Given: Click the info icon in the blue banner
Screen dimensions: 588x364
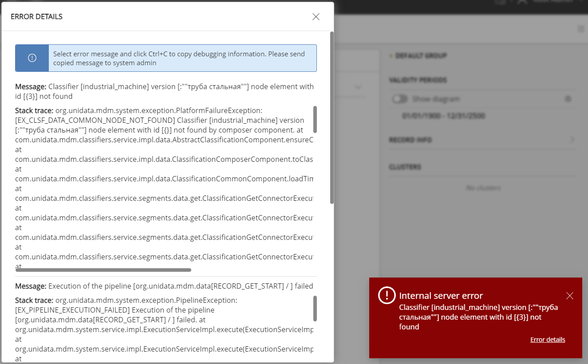Looking at the screenshot, I should (32, 58).
